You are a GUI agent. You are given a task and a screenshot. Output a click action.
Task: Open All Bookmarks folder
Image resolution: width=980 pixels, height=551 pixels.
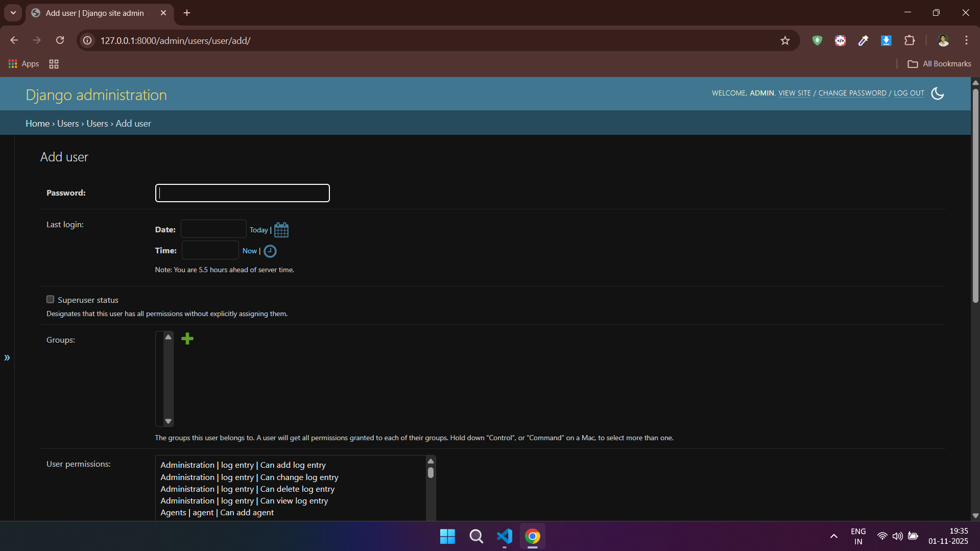click(x=939, y=64)
